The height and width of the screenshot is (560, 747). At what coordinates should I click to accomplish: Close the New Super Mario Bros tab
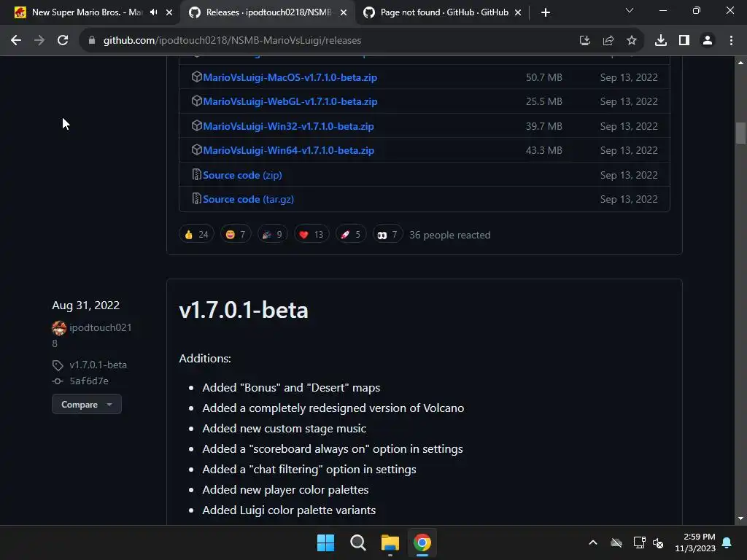169,12
